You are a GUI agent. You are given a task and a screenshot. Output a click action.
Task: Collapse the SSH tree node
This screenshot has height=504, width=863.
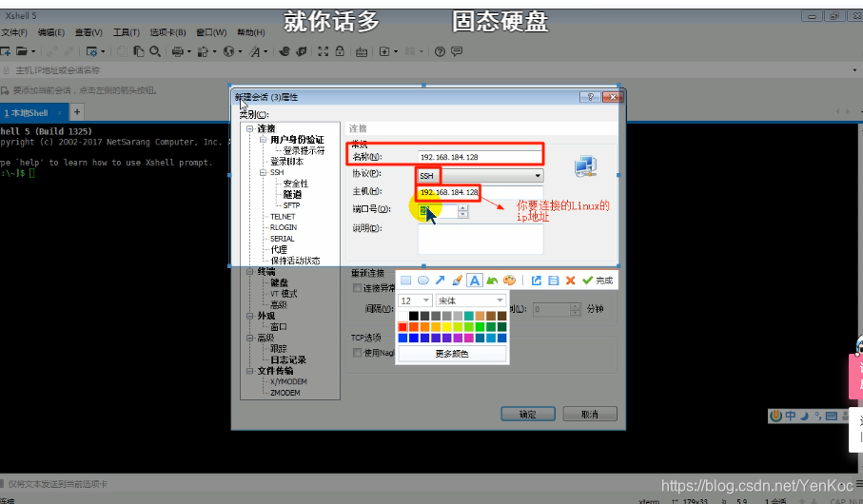pyautogui.click(x=263, y=173)
